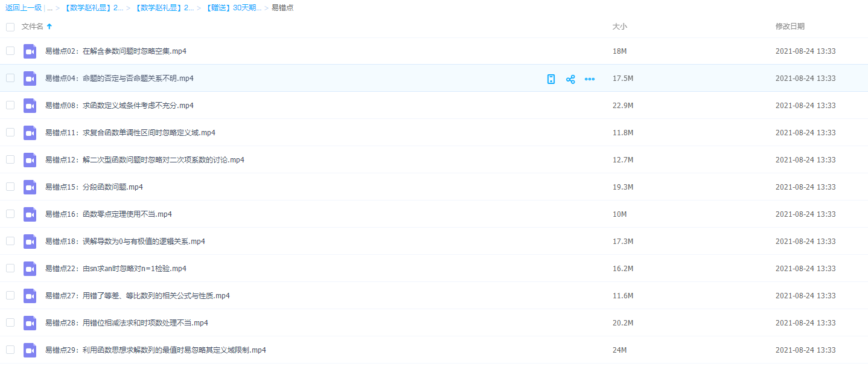Check the box for 易错点11 file
Image resolution: width=868 pixels, height=375 pixels.
[10, 132]
